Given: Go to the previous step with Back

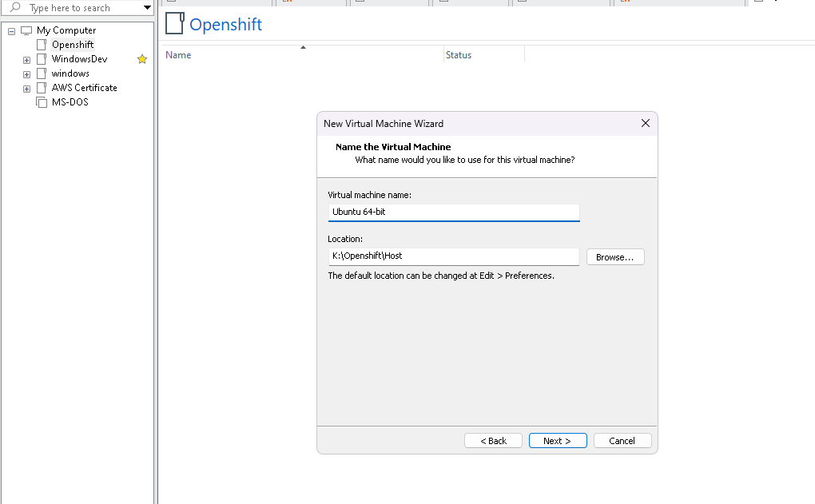Looking at the screenshot, I should pos(493,441).
